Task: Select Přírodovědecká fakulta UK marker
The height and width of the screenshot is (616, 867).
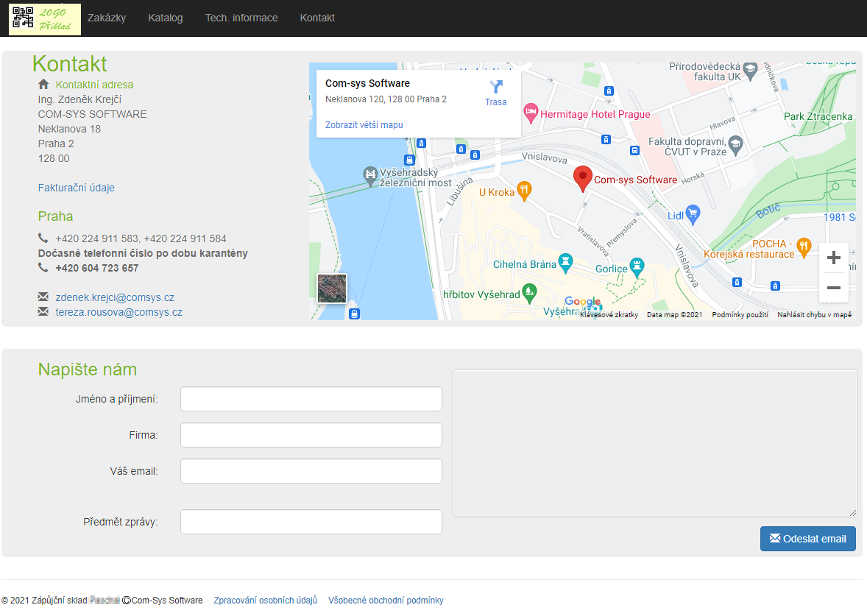Action: tap(750, 70)
